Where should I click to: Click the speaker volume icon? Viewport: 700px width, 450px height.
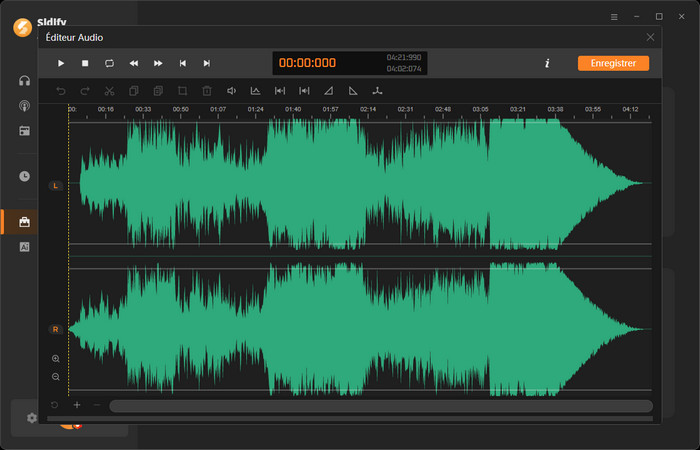(231, 91)
